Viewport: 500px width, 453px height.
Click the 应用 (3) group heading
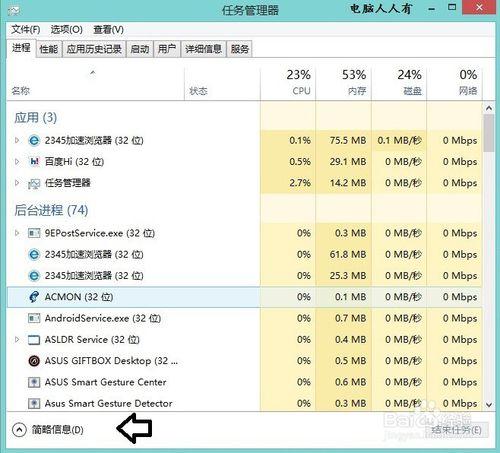36,118
